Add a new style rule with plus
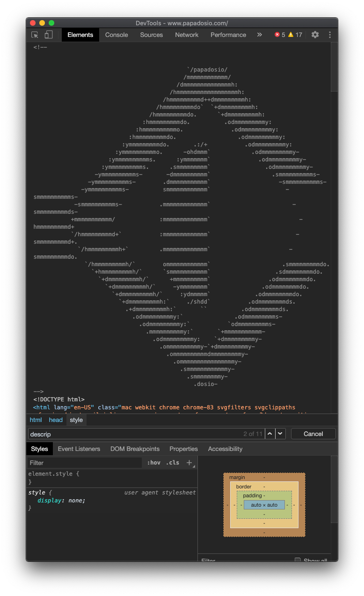The height and width of the screenshot is (596, 364). [189, 463]
